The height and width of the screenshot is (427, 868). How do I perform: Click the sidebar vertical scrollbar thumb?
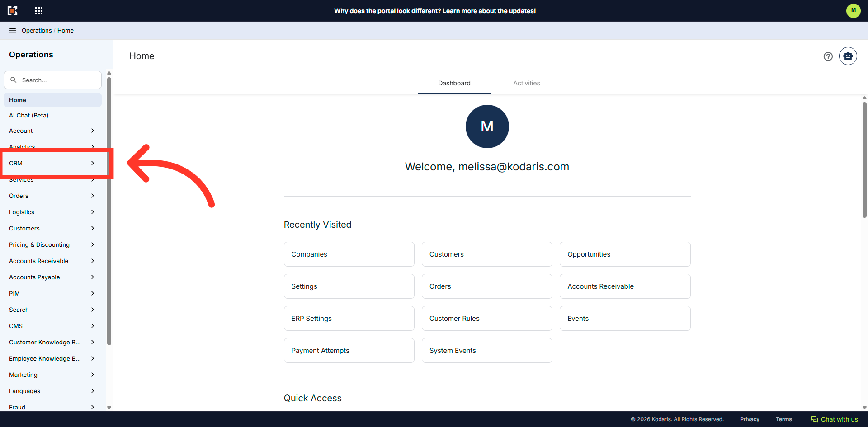pyautogui.click(x=109, y=211)
